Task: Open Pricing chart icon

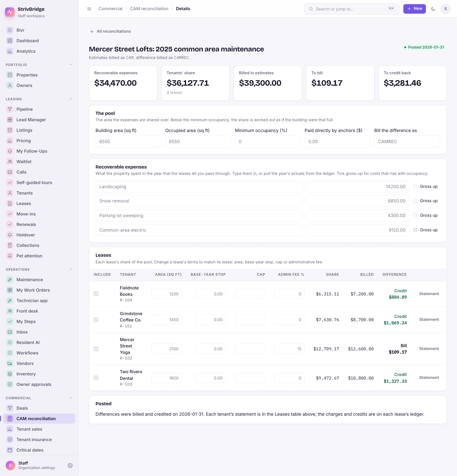Action: coord(10,141)
